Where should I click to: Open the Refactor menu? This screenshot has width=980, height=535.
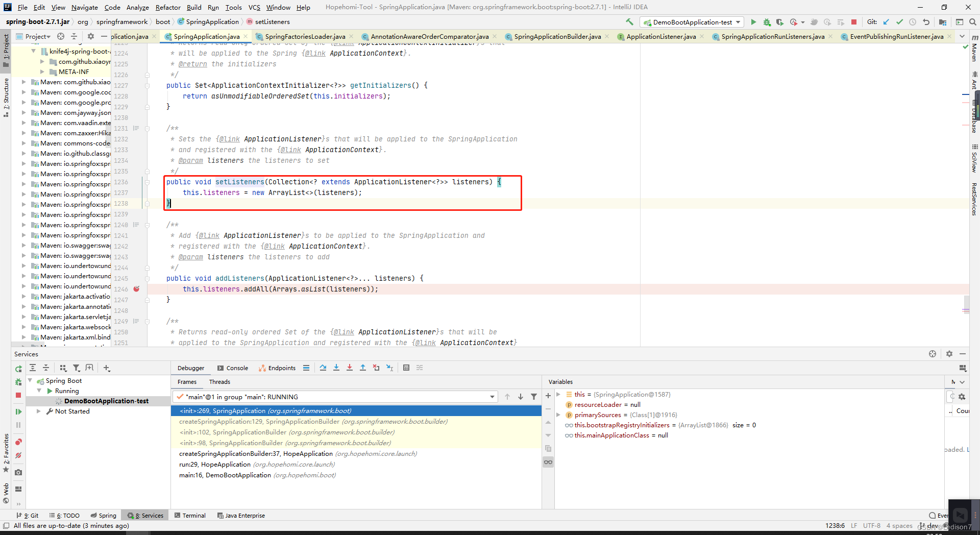[x=168, y=7]
